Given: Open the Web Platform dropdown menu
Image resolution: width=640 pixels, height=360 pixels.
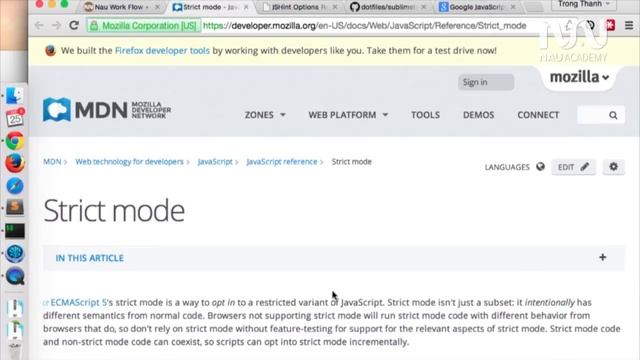Looking at the screenshot, I should point(348,115).
